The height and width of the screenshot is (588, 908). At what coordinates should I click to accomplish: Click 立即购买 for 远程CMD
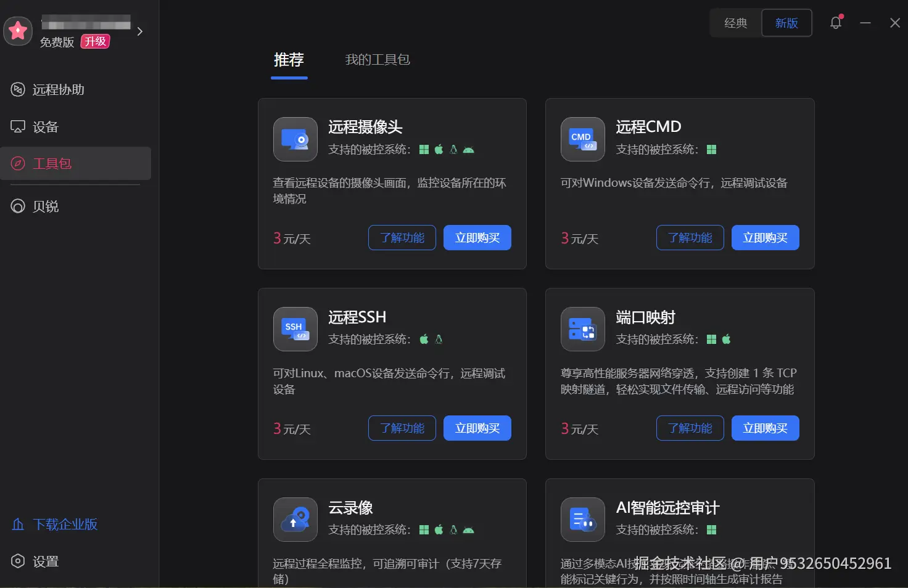(x=766, y=238)
